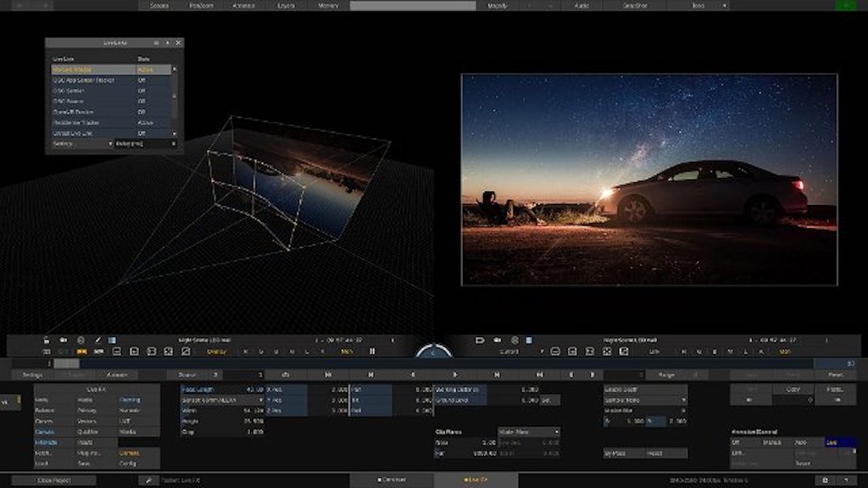Click the orange dual-view icon in left toolbar
Screen dimensions: 868x488
point(83,351)
